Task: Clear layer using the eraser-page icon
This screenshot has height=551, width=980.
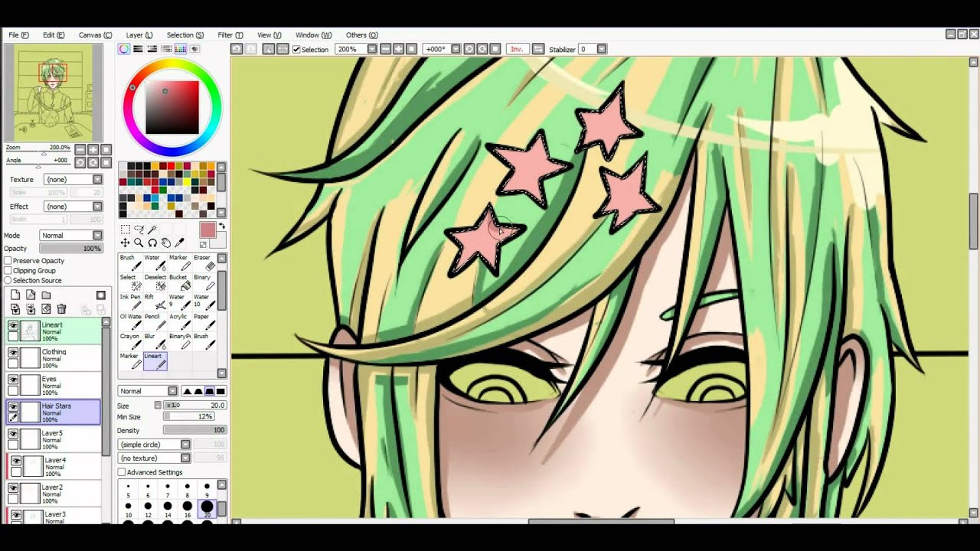Action: coord(46,309)
